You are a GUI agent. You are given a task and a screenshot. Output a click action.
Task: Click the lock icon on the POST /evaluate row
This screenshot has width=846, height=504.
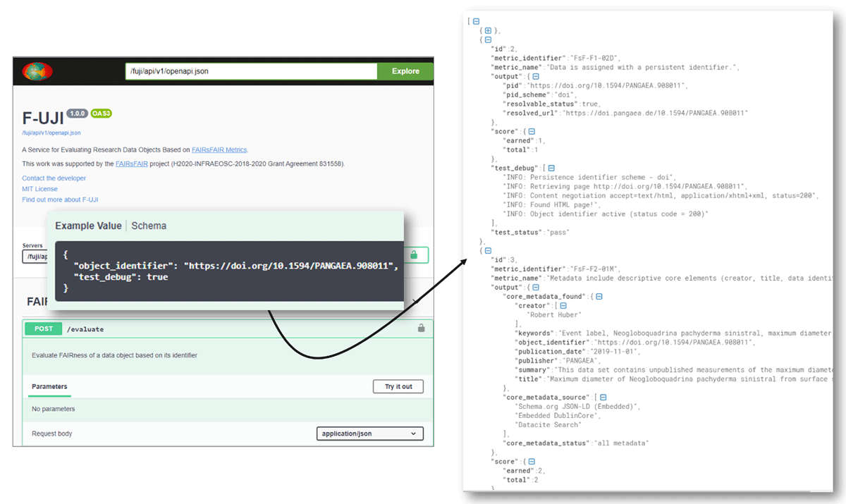pyautogui.click(x=422, y=328)
